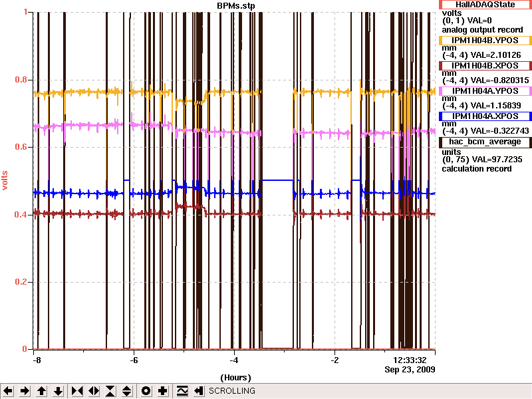Click the SCROLLING status text
The width and height of the screenshot is (532, 399).
232,391
